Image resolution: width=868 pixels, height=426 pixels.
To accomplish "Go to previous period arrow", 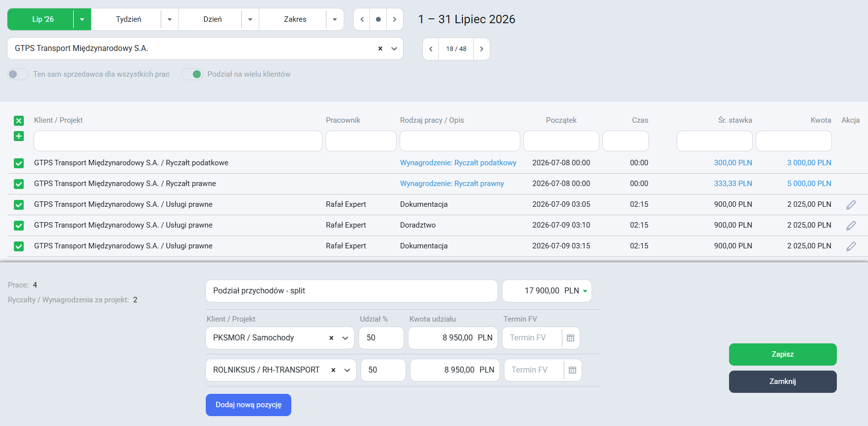I will (x=362, y=19).
